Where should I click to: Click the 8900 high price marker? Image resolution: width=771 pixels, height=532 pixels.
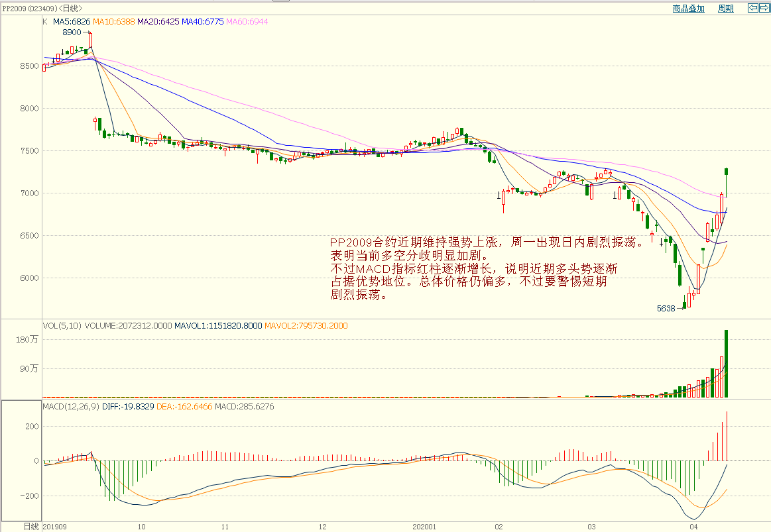[72, 32]
